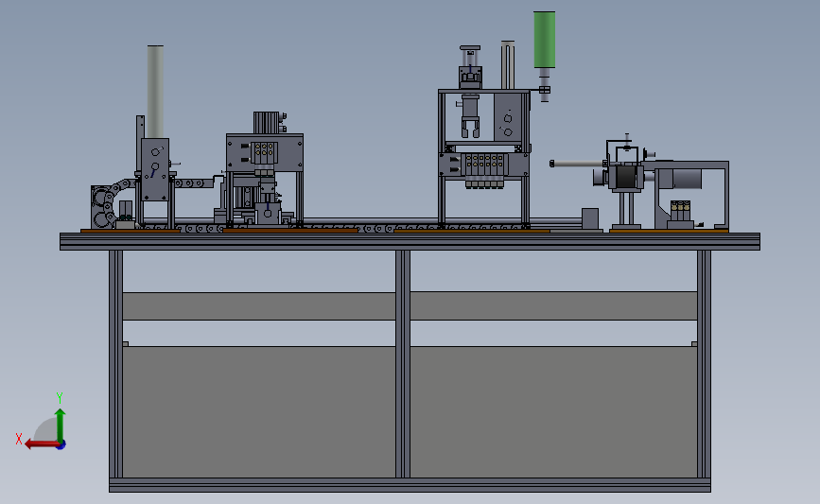The image size is (820, 504).
Task: Click the bottom base rail of the table frame
Action: [410, 485]
